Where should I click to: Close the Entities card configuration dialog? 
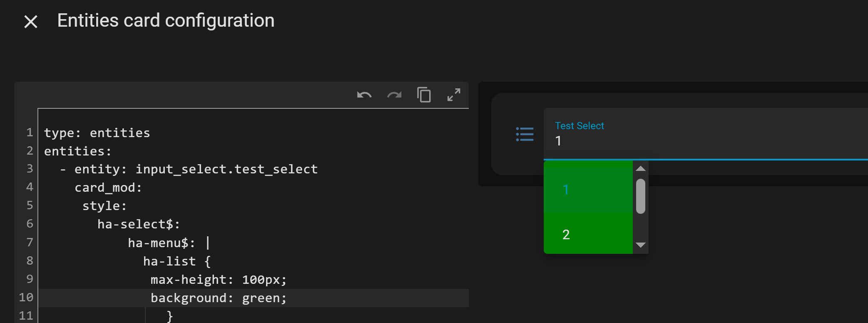pyautogui.click(x=31, y=22)
